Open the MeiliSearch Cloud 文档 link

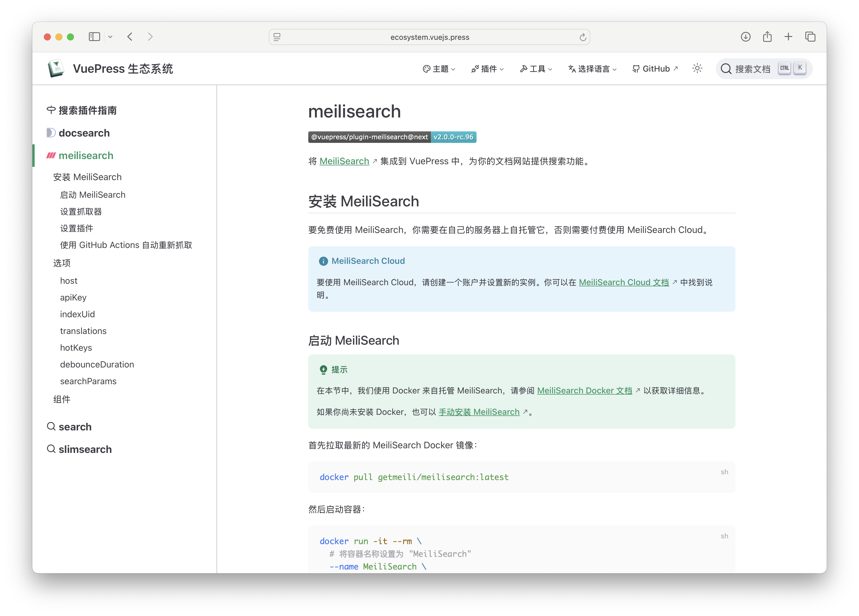[x=623, y=282]
